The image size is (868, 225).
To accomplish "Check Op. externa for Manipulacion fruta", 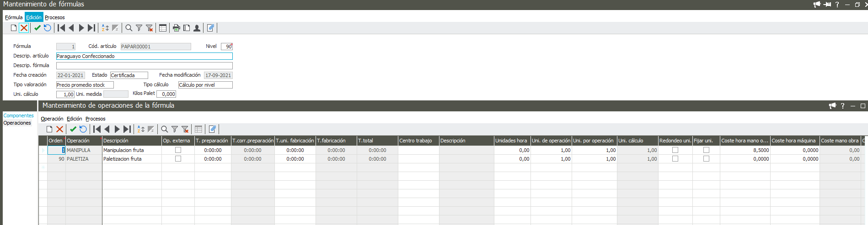I will click(x=178, y=150).
